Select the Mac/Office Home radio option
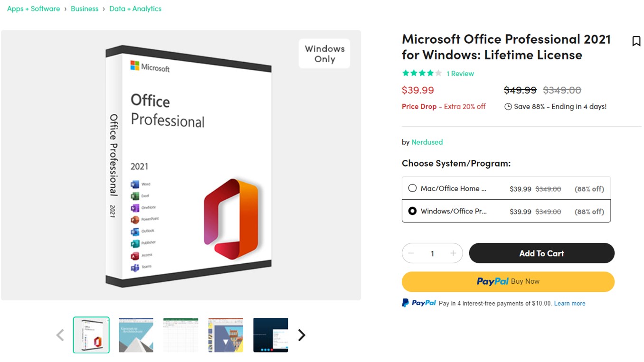The image size is (644, 362). pyautogui.click(x=412, y=188)
